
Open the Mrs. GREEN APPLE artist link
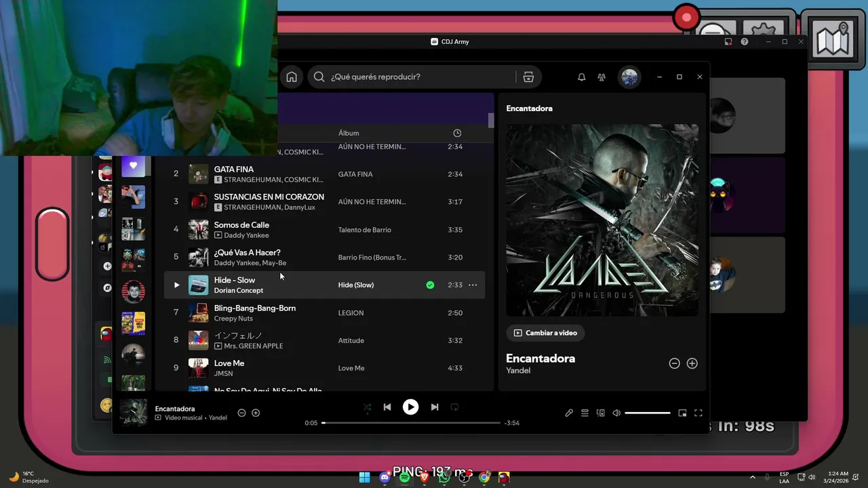click(254, 346)
